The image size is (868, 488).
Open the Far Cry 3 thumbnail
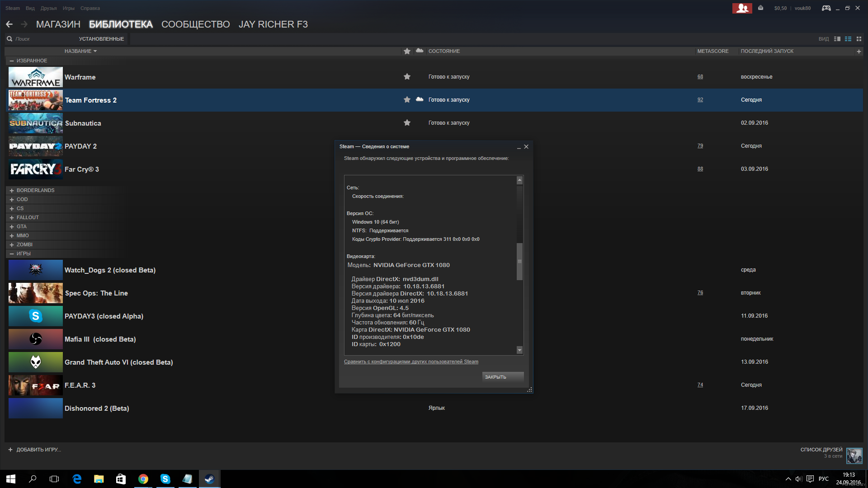click(36, 169)
